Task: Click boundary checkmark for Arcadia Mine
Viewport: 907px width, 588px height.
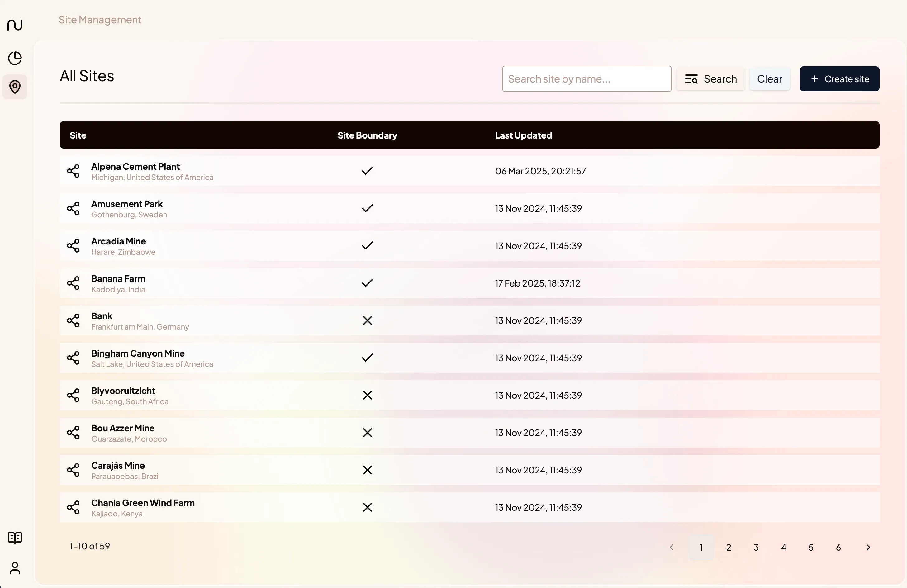Action: [367, 245]
